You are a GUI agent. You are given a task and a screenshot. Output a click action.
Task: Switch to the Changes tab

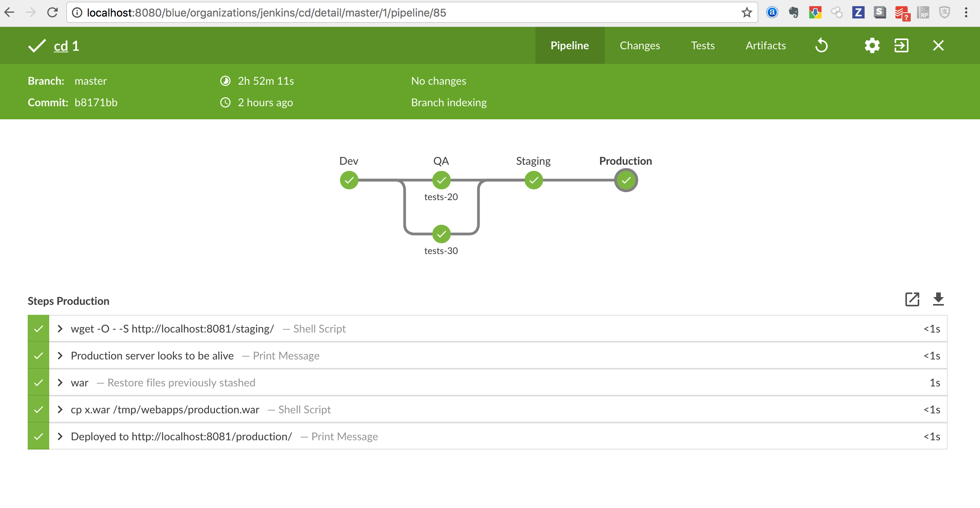pos(640,45)
